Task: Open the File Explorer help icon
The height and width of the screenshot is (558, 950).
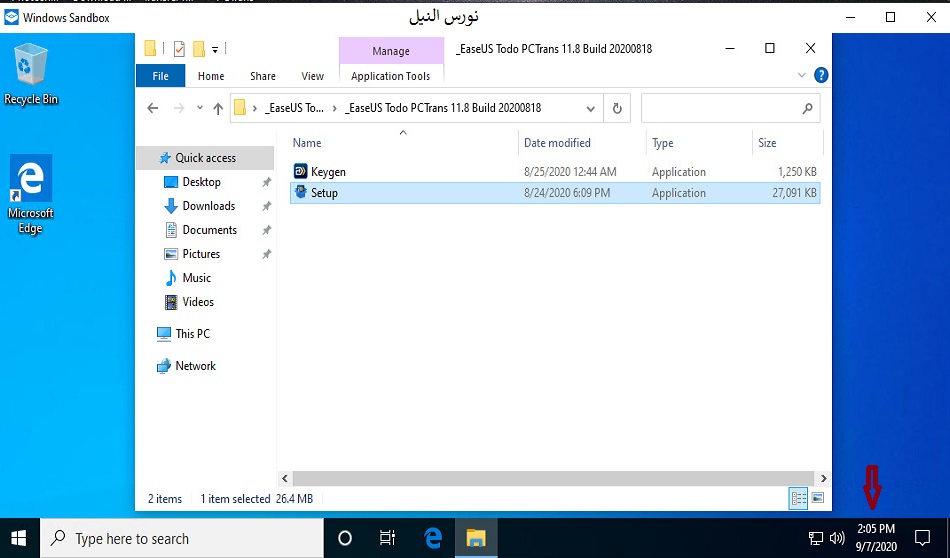Action: coord(821,75)
